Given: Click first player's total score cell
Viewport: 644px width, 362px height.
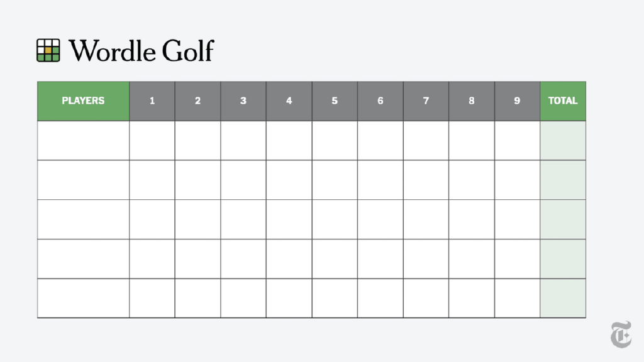Looking at the screenshot, I should (x=563, y=140).
